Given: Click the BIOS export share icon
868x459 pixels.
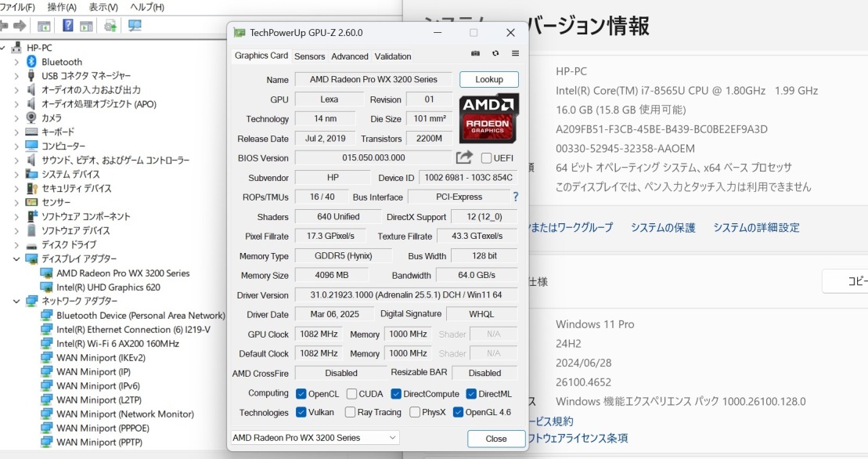Looking at the screenshot, I should [x=464, y=157].
